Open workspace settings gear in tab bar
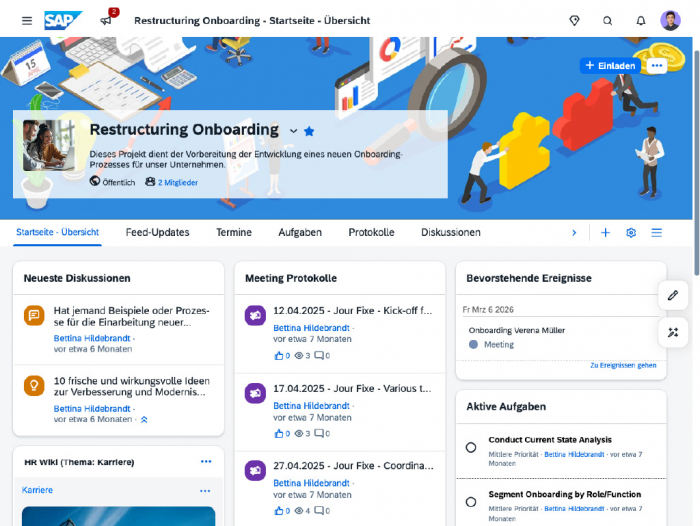The height and width of the screenshot is (526, 700). click(x=631, y=233)
